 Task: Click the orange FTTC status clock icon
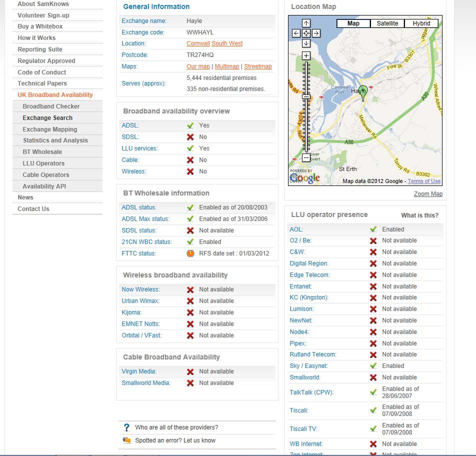[x=190, y=253]
